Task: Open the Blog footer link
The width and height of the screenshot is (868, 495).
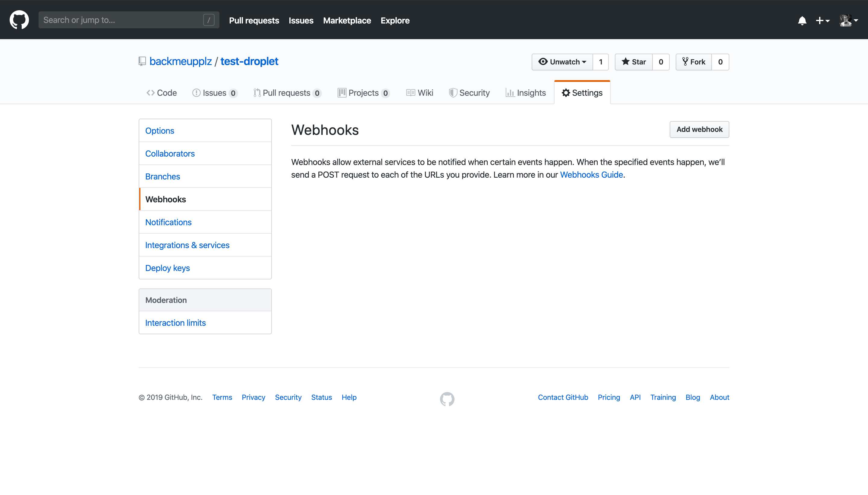Action: pyautogui.click(x=692, y=397)
